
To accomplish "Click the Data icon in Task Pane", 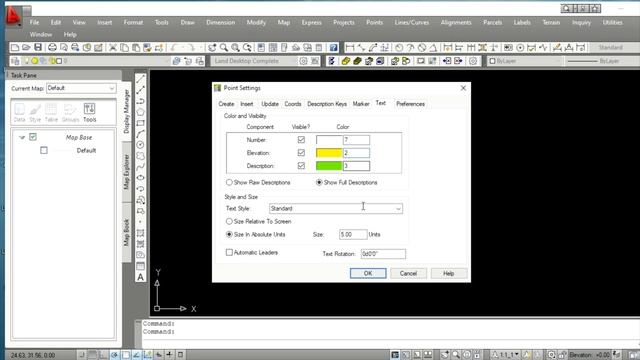I will tap(19, 113).
